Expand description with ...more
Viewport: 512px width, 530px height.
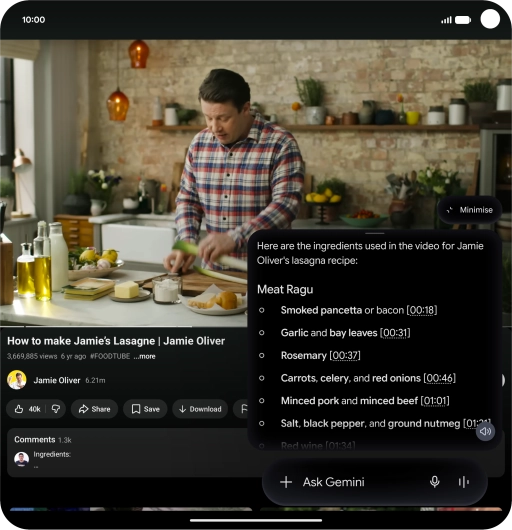click(144, 356)
